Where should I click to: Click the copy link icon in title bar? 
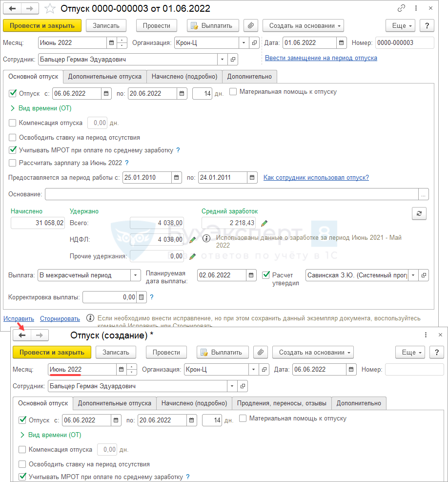pyautogui.click(x=402, y=8)
